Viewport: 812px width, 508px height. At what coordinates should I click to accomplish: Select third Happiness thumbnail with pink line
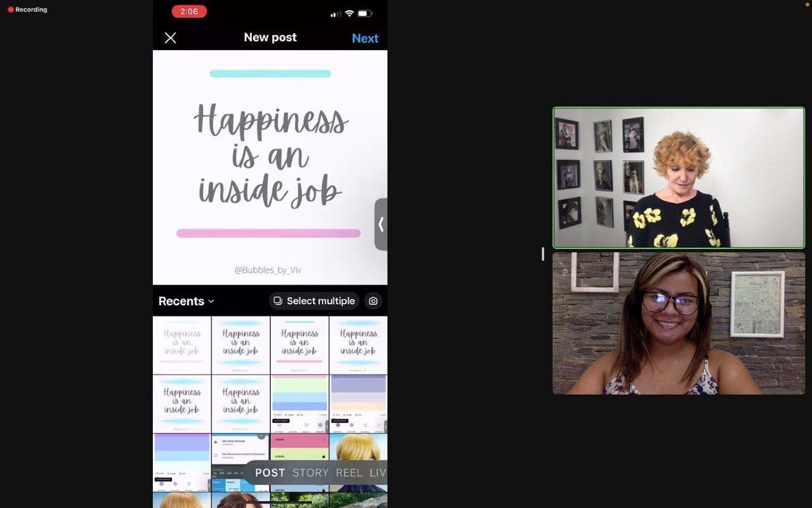(x=299, y=345)
